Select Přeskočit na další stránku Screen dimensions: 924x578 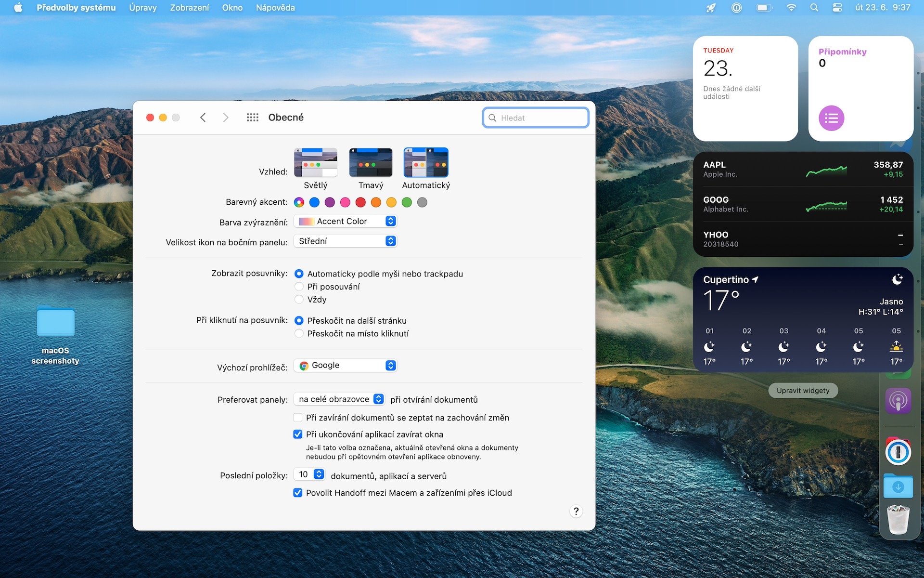(x=299, y=321)
